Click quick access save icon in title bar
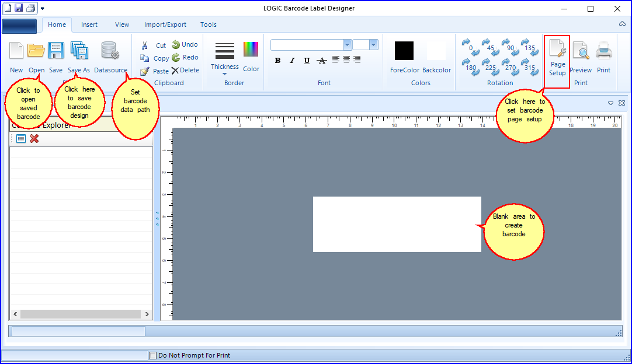 click(19, 8)
